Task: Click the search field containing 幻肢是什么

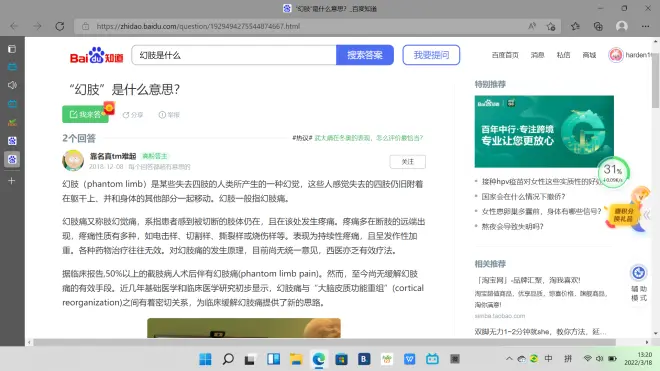Action: [x=234, y=55]
